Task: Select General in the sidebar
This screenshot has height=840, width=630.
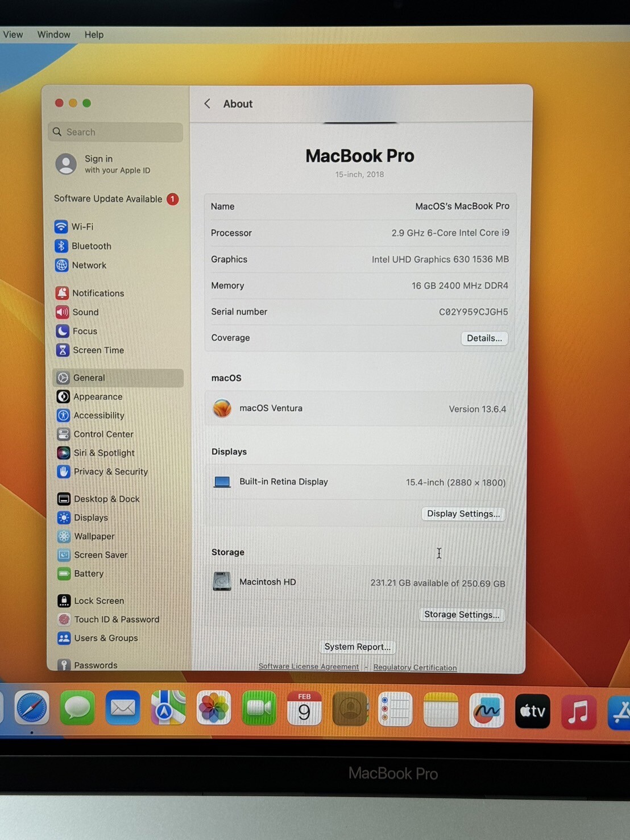Action: click(118, 378)
